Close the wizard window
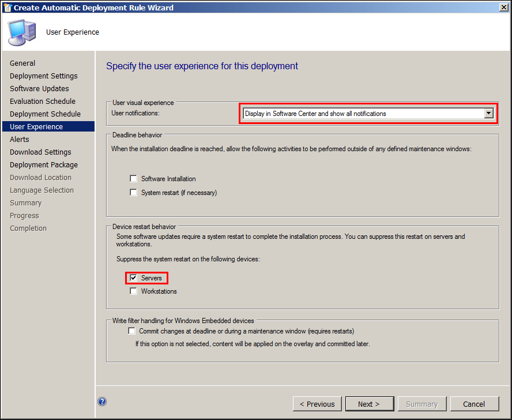Viewport: 512px width, 420px height. click(x=503, y=7)
